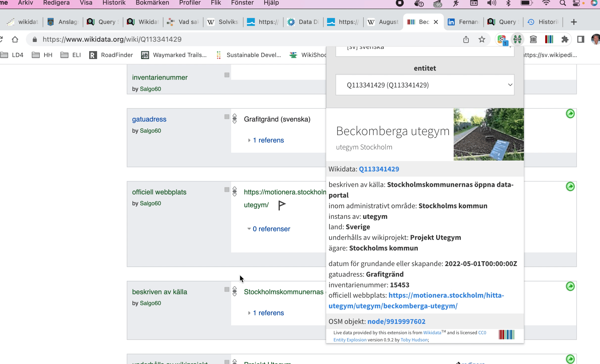Click the bookmark star icon
Screen dimensions: 600x364
click(x=482, y=39)
